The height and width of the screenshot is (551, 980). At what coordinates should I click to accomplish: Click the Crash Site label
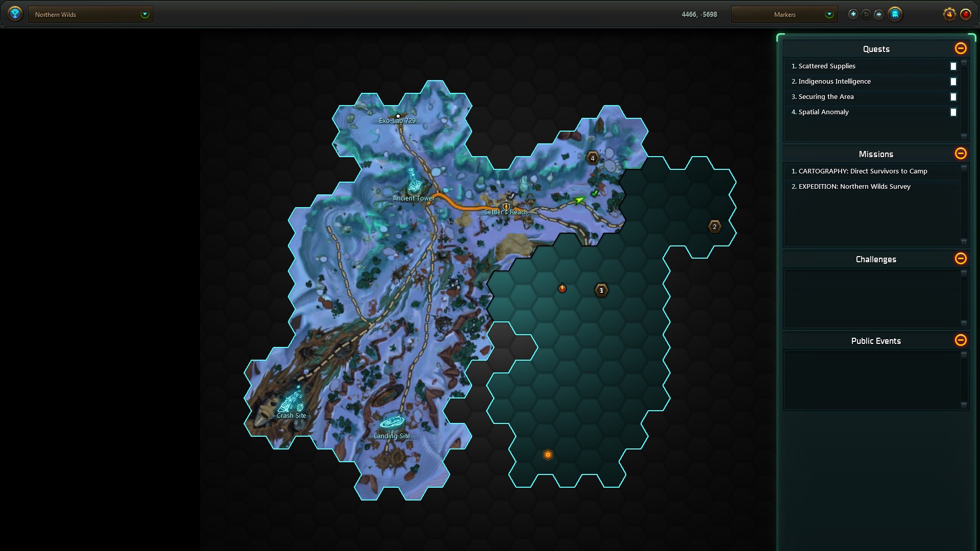[x=291, y=416]
